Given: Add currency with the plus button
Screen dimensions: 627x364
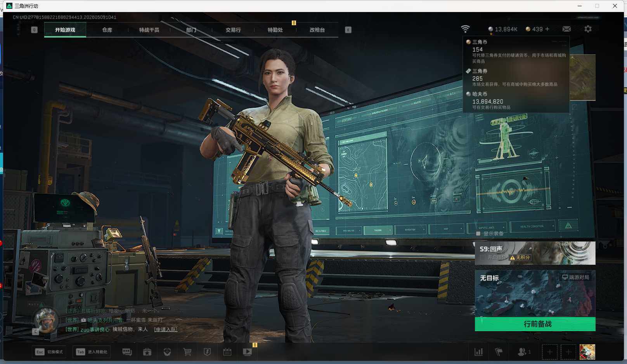Looking at the screenshot, I should tap(547, 29).
